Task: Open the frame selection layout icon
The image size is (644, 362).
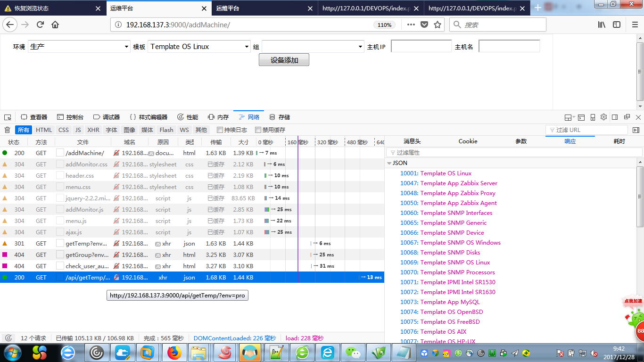Action: (x=569, y=117)
